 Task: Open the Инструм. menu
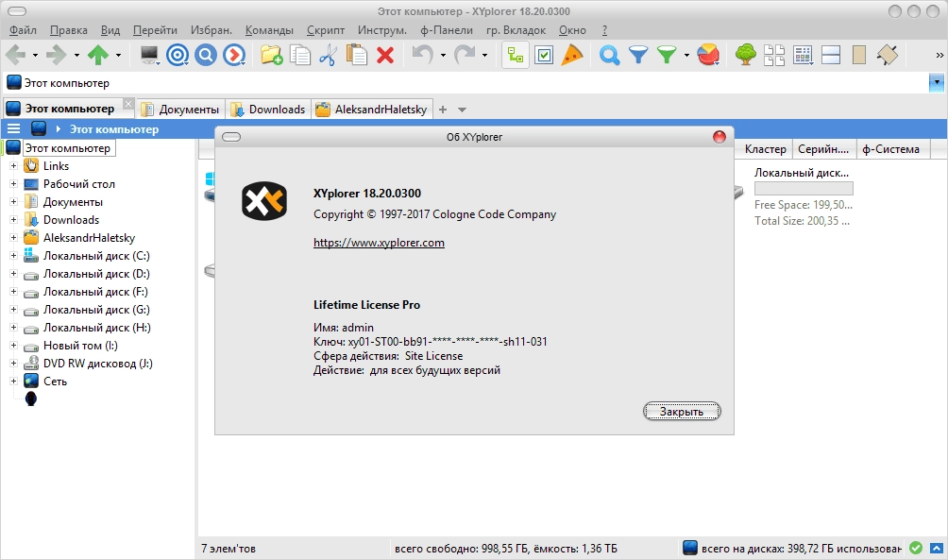point(382,30)
